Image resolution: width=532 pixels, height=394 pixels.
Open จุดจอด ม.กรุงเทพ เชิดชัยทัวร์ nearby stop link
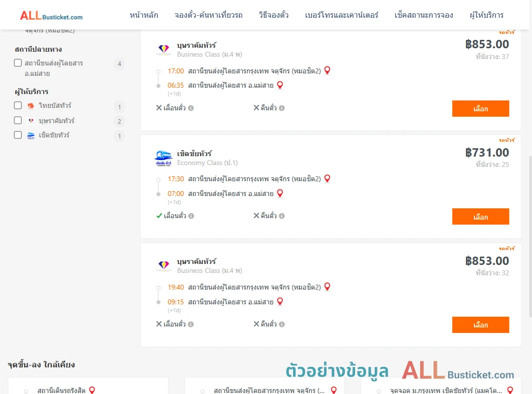[446, 390]
